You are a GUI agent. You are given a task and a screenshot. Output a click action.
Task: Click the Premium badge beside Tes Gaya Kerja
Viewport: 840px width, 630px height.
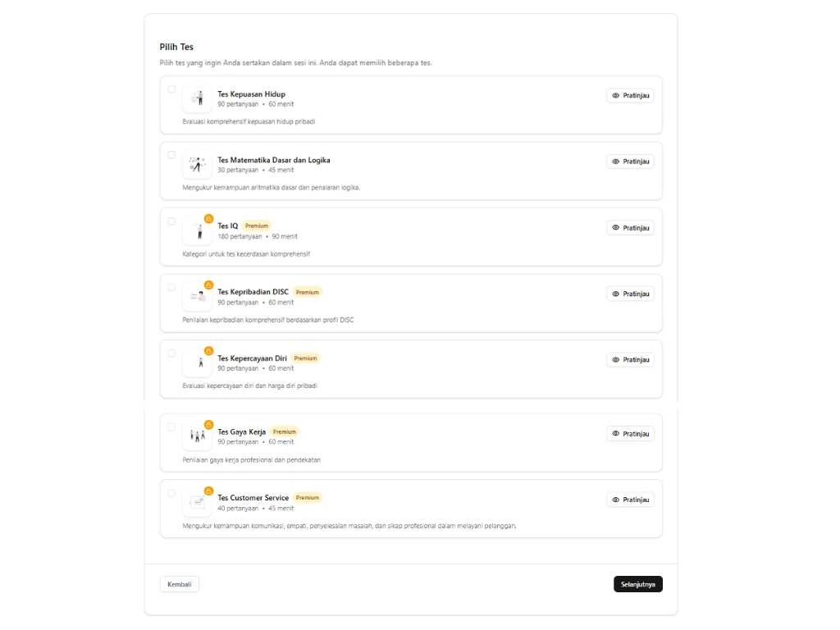coord(284,431)
